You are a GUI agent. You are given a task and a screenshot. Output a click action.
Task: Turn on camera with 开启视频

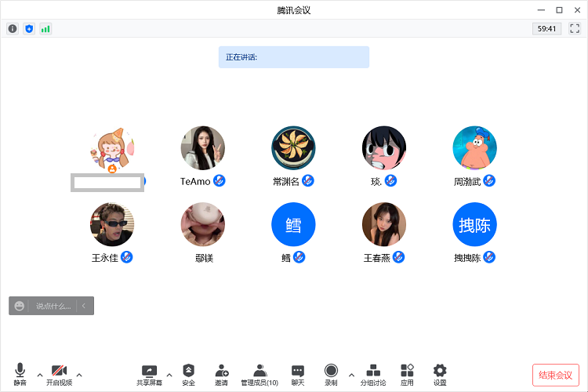60,375
